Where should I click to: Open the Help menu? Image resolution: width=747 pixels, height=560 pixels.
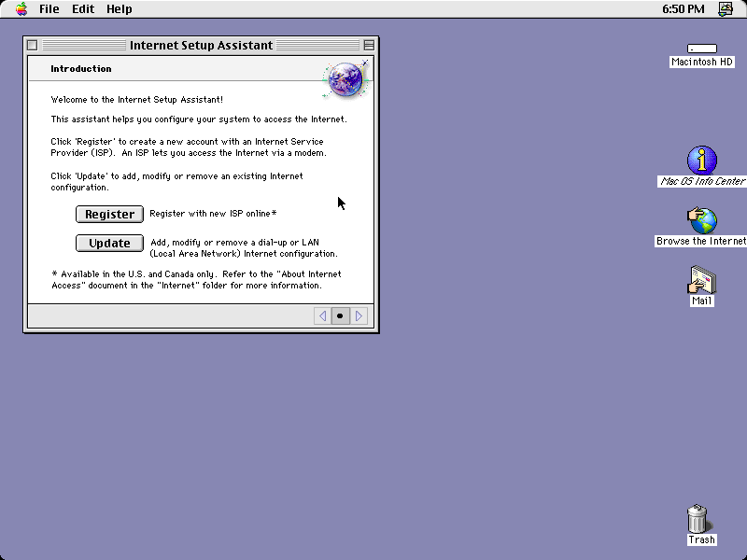120,9
